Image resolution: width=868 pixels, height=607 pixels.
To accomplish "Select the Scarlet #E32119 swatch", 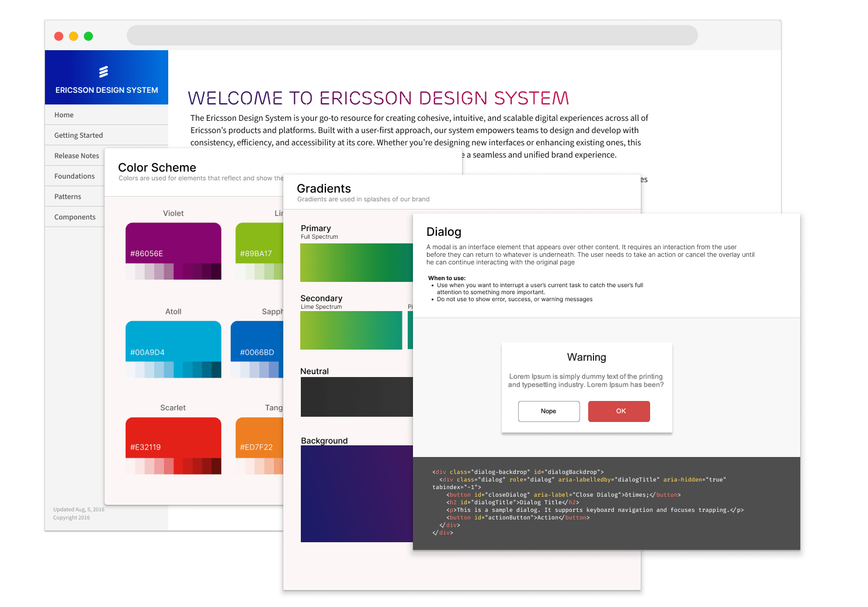I will [173, 446].
